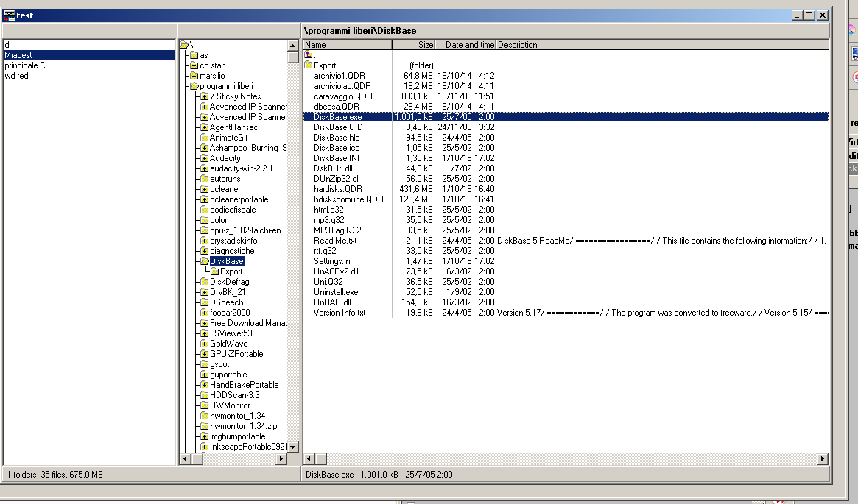858x504 pixels.
Task: Expand the cd stan folder
Action: coord(194,65)
